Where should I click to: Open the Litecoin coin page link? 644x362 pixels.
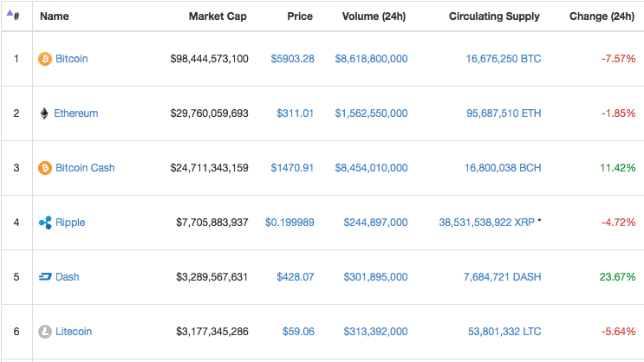click(x=74, y=332)
